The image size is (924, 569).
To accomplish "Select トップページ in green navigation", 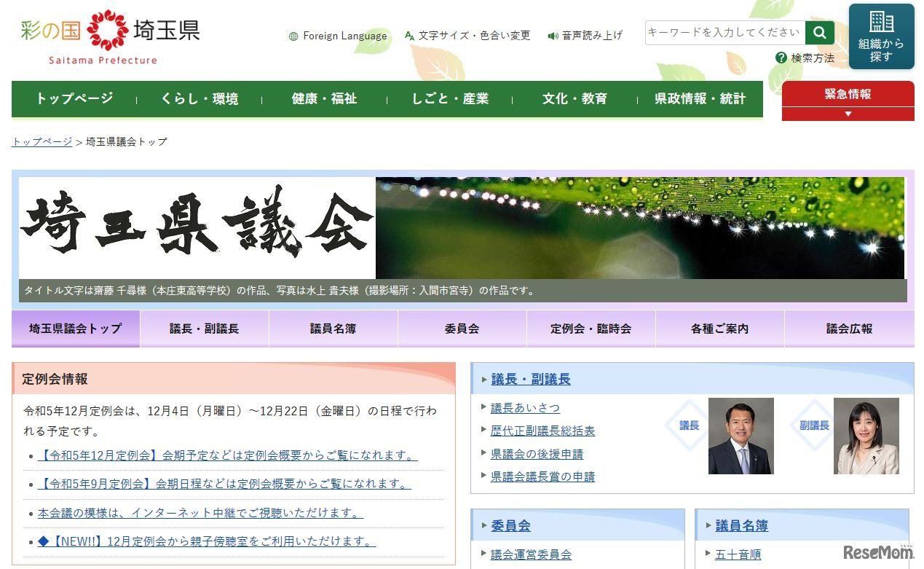I will click(74, 98).
